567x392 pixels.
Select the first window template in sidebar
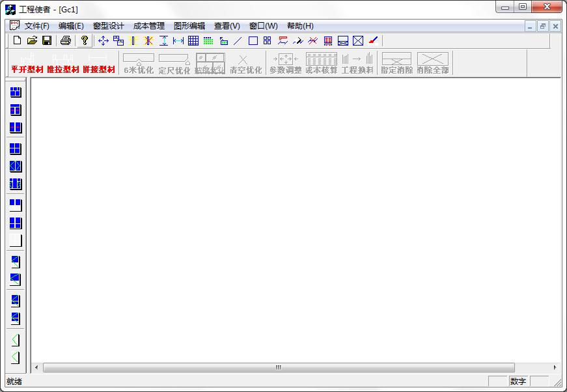pyautogui.click(x=16, y=92)
